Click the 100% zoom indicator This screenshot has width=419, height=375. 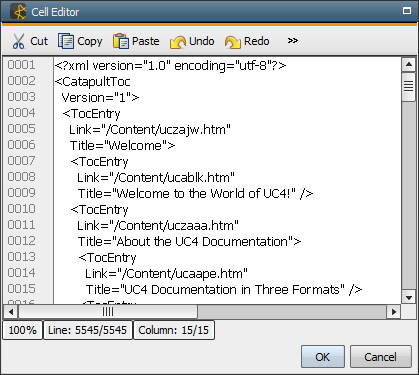[x=22, y=330]
